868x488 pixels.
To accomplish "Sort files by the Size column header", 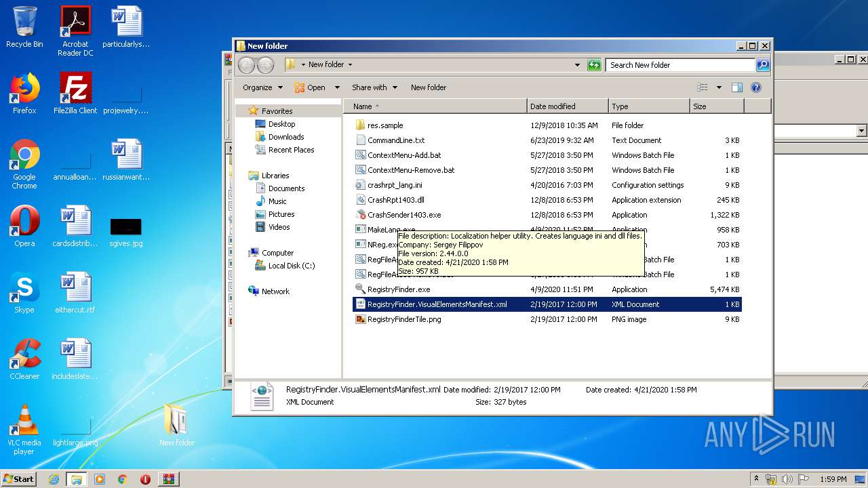I will click(x=717, y=106).
